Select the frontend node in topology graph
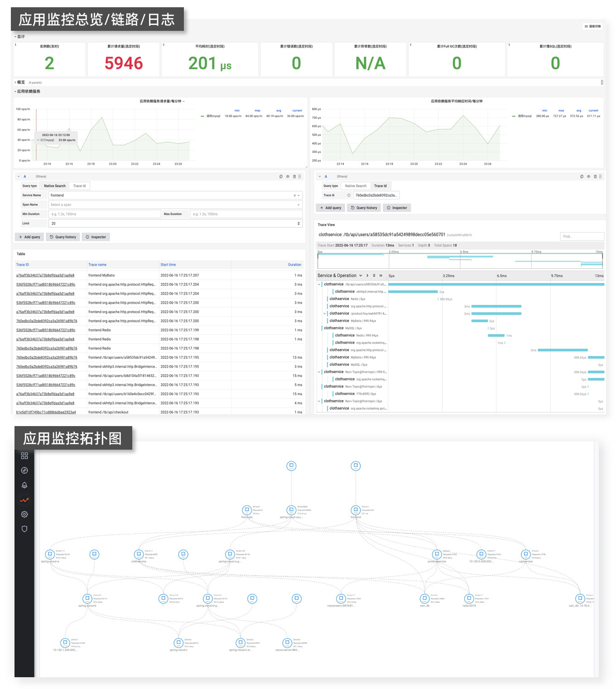The image size is (616, 689). pos(356,510)
